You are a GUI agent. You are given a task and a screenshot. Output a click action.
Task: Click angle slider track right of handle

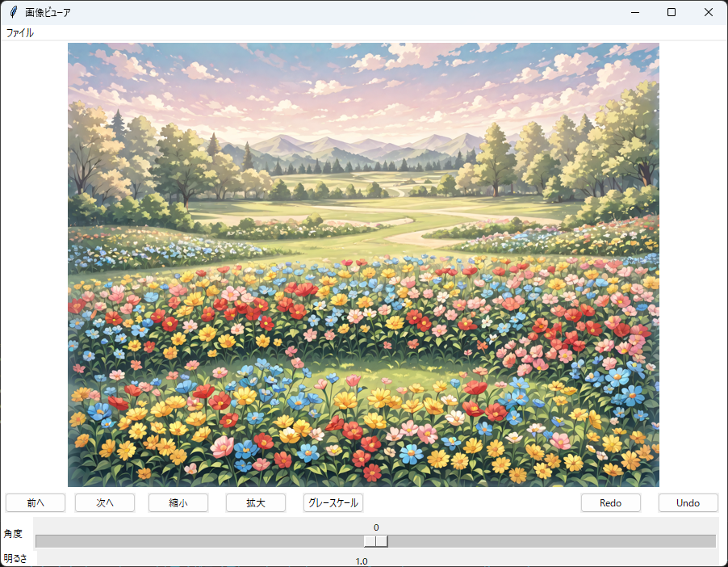(549, 541)
